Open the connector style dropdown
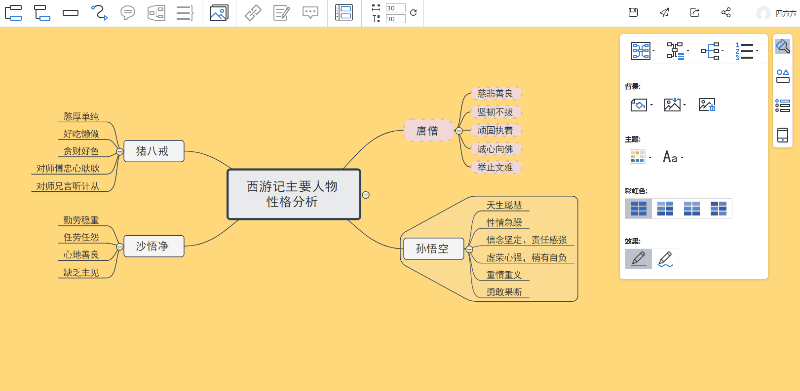Screen dimensions: 800x391 click(x=677, y=51)
